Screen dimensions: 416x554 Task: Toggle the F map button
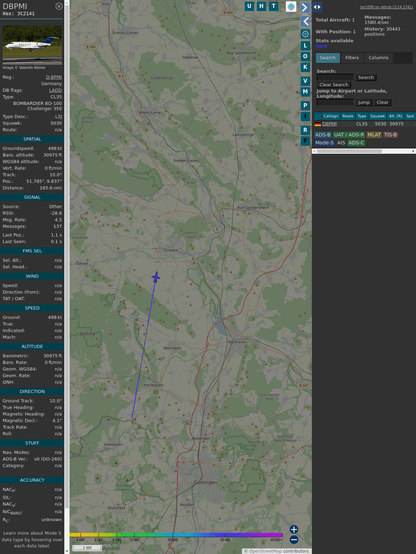coord(305,141)
